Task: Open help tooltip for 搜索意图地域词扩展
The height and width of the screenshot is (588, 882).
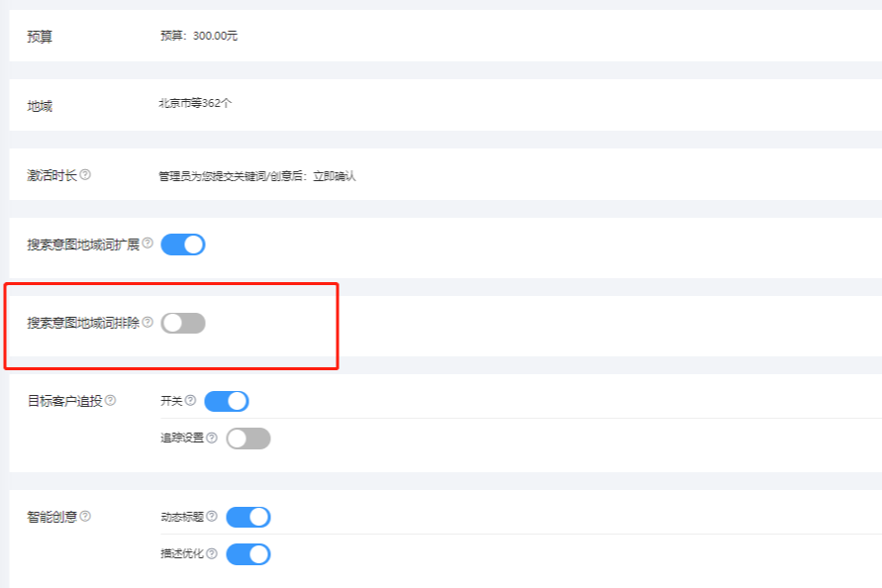Action: pos(147,243)
